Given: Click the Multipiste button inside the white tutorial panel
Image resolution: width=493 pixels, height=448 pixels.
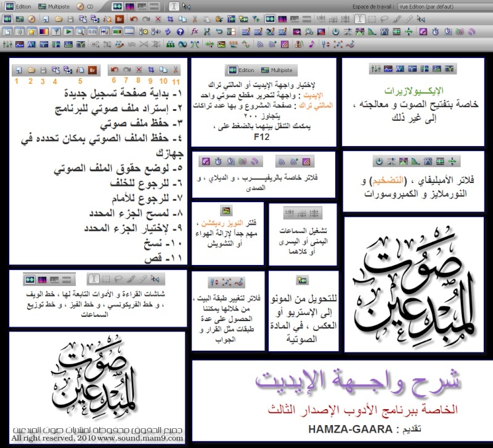Looking at the screenshot, I should [277, 70].
